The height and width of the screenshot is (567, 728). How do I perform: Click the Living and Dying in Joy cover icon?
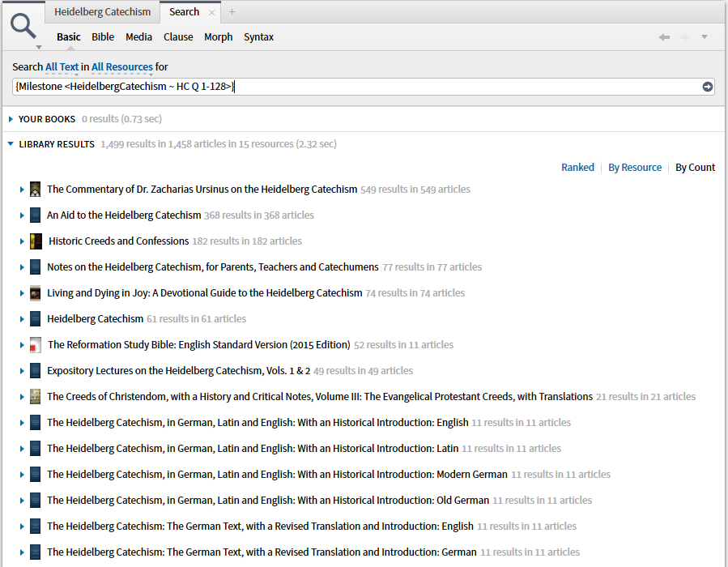pos(36,293)
